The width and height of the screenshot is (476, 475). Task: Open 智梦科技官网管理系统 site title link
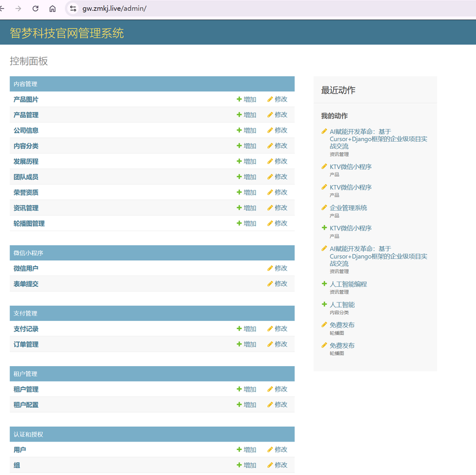click(67, 33)
